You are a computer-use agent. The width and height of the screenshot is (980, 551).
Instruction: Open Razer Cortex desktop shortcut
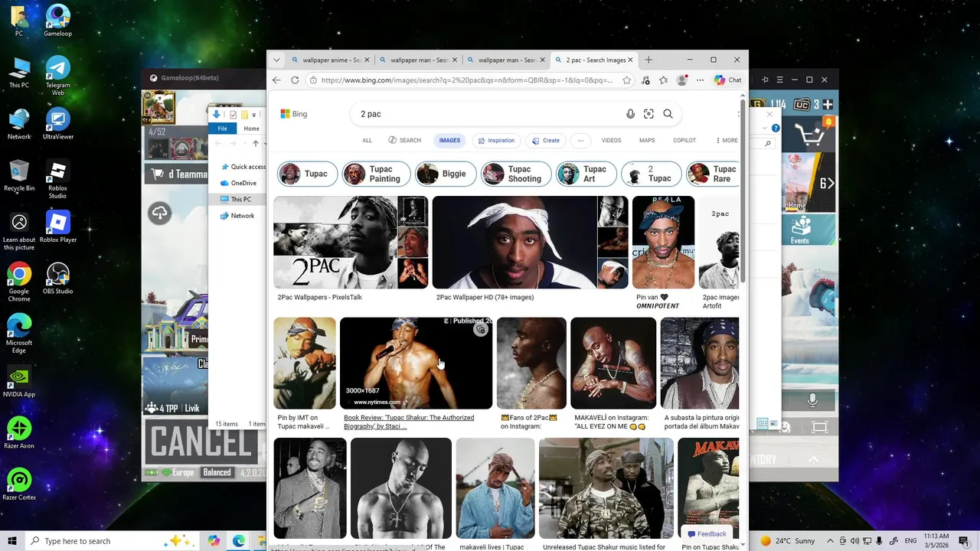click(19, 485)
